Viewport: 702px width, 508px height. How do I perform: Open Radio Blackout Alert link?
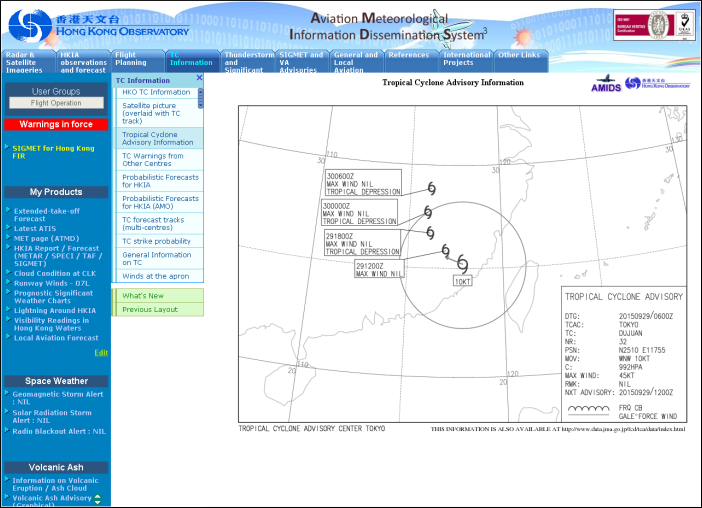(x=59, y=431)
